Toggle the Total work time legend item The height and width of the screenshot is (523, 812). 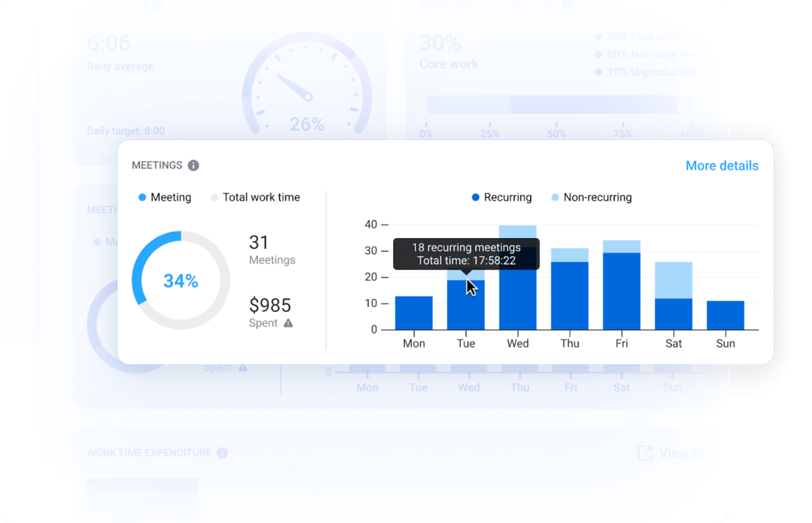[256, 197]
